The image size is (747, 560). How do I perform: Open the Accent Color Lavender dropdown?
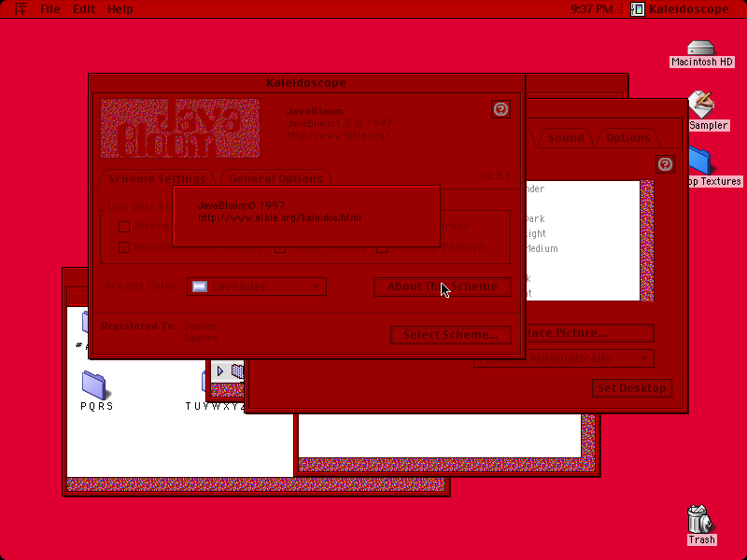257,287
